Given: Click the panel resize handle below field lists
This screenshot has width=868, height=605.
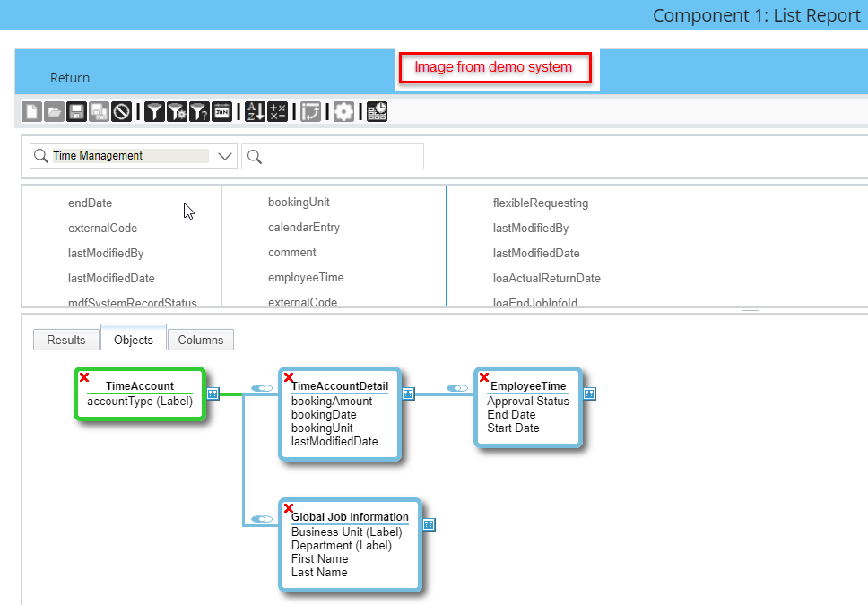Looking at the screenshot, I should point(751,310).
